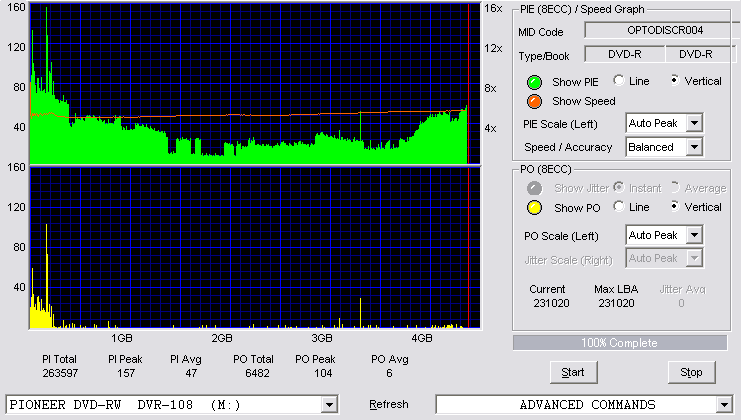The image size is (742, 420).
Task: Open the PIE Scale (Left) dropdown
Action: (694, 123)
